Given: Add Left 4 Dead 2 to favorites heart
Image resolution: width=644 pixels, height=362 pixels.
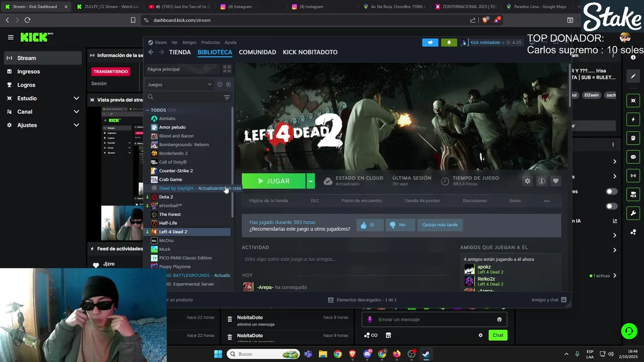Looking at the screenshot, I should (555, 181).
